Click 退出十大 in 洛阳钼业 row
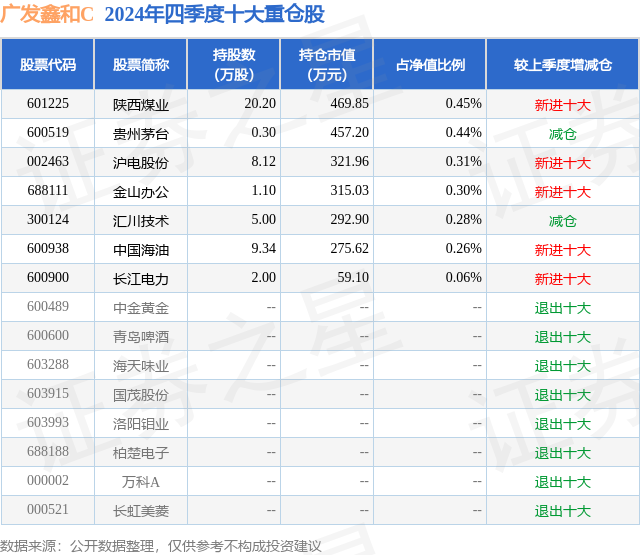The height and width of the screenshot is (555, 640). (563, 424)
